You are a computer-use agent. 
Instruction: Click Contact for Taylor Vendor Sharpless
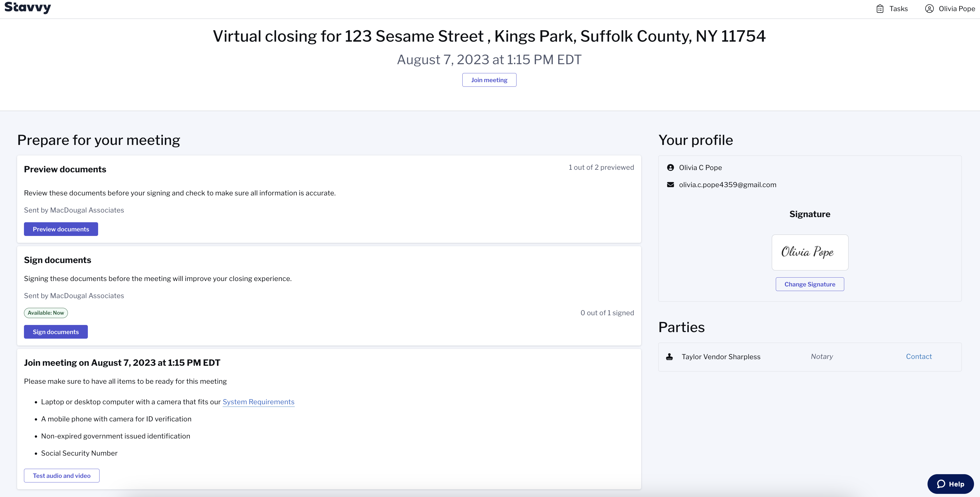click(919, 357)
